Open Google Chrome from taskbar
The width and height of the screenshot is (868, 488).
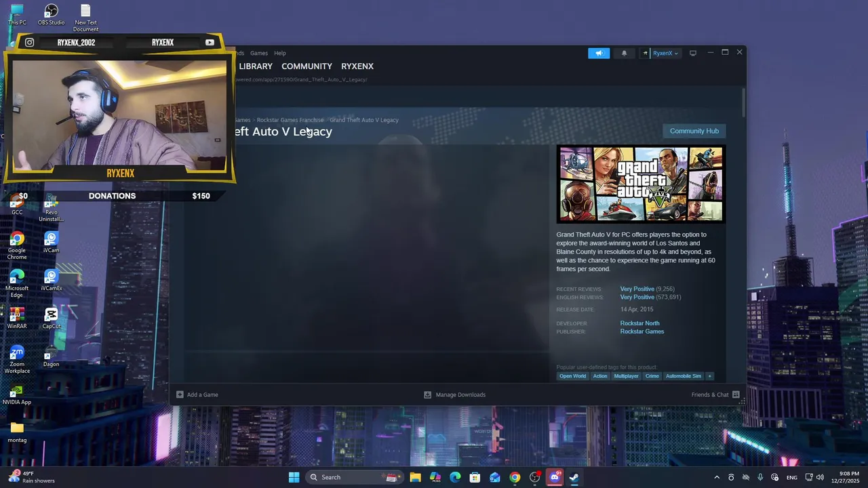[515, 477]
